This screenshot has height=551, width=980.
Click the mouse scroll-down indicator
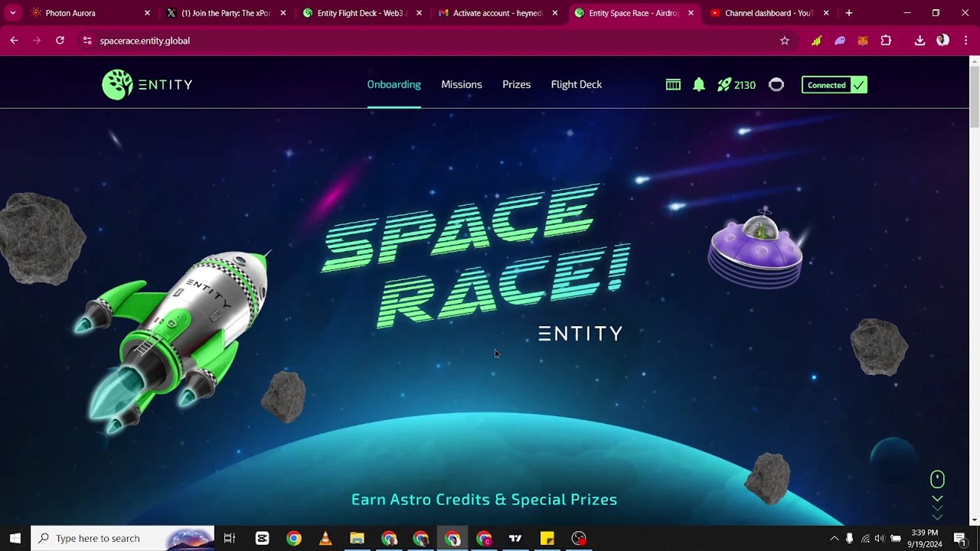pos(937,479)
